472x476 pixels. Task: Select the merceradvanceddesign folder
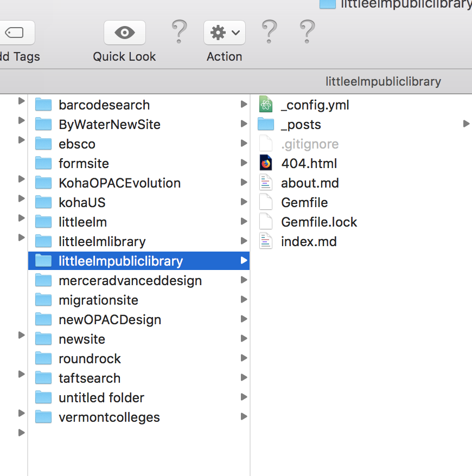tap(130, 280)
